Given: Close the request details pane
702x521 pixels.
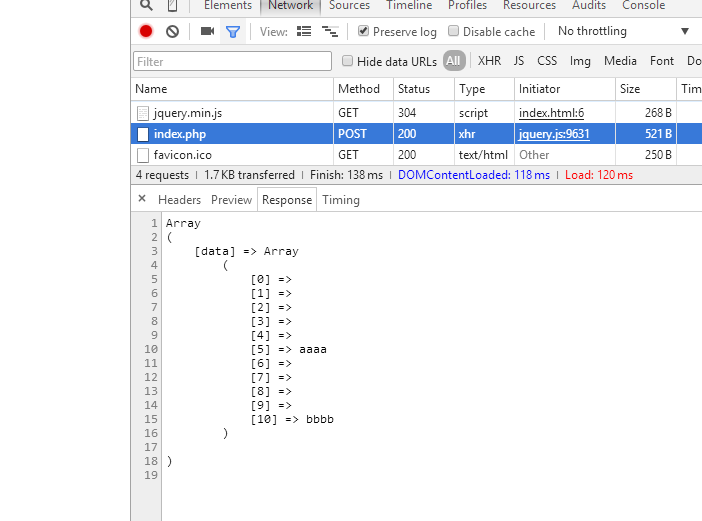Looking at the screenshot, I should pos(142,198).
